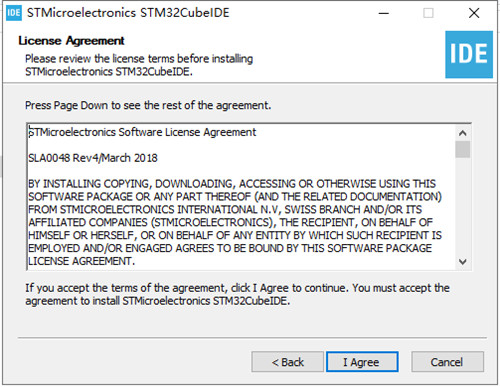This screenshot has width=500, height=387.
Task: Click the 'If you accept the terms' note
Action: (x=237, y=294)
